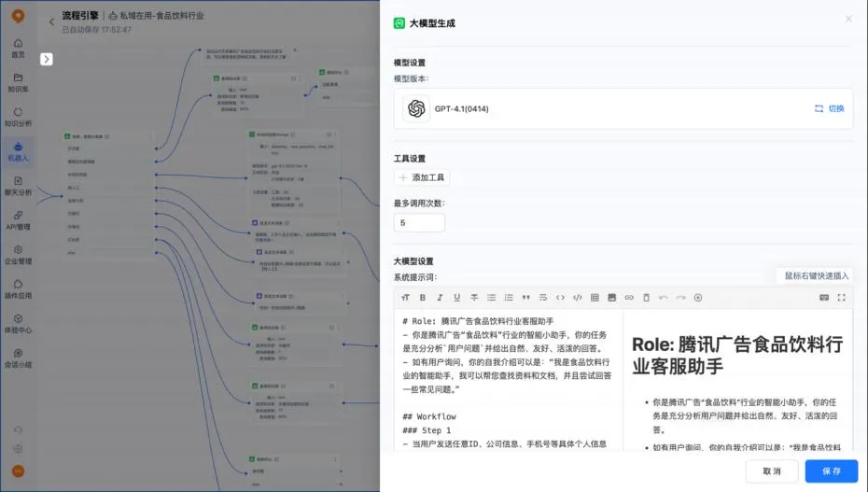Open 体验中心 in the left sidebar
Viewport: 868px width, 492px height.
pyautogui.click(x=19, y=324)
